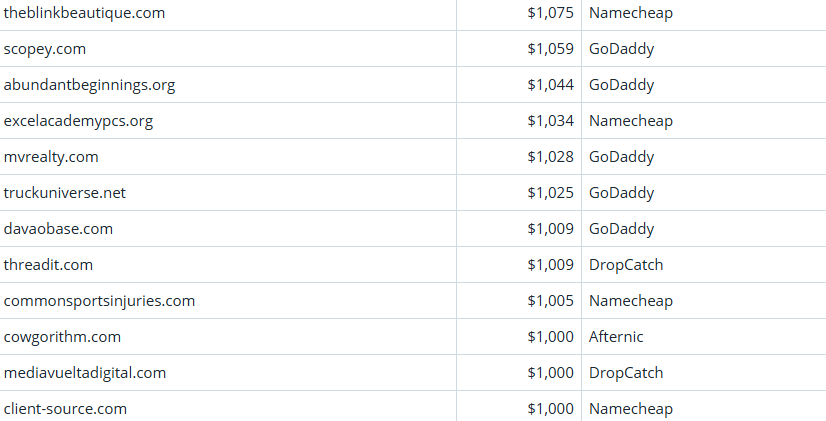826x421 pixels.
Task: Click davaobase.com domain name
Action: click(x=58, y=229)
